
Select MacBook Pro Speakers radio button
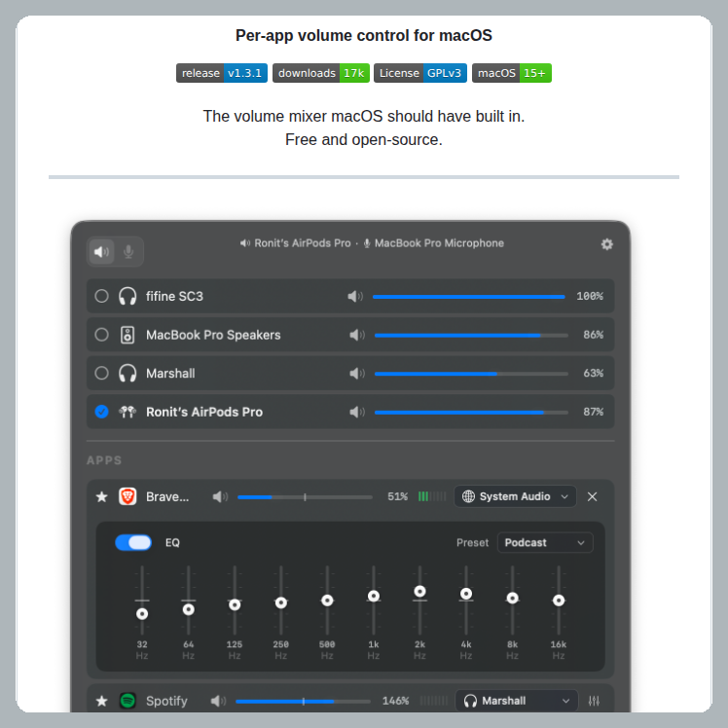point(101,335)
